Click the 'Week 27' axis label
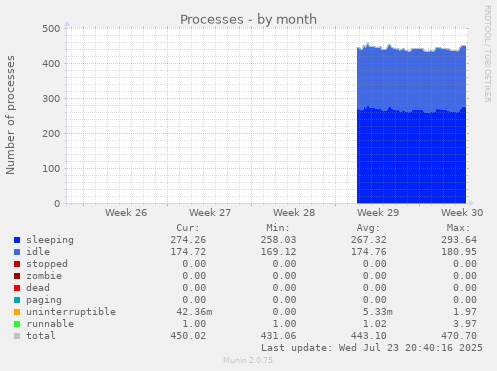The width and height of the screenshot is (497, 371). pyautogui.click(x=210, y=213)
